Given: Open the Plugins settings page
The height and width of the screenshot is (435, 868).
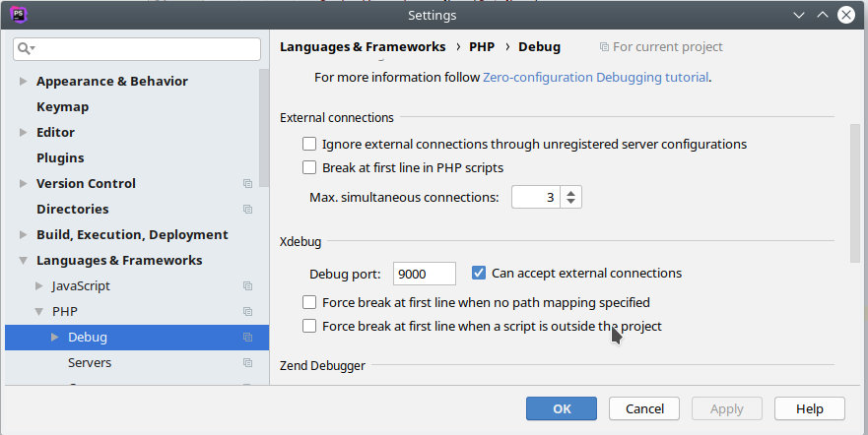Looking at the screenshot, I should 60,158.
